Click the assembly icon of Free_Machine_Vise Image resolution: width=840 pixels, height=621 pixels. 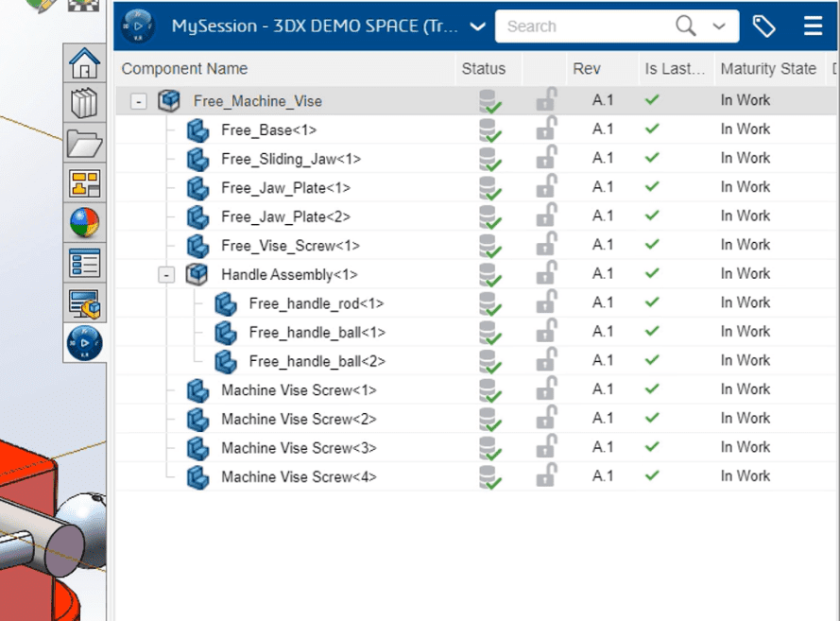[x=169, y=100]
